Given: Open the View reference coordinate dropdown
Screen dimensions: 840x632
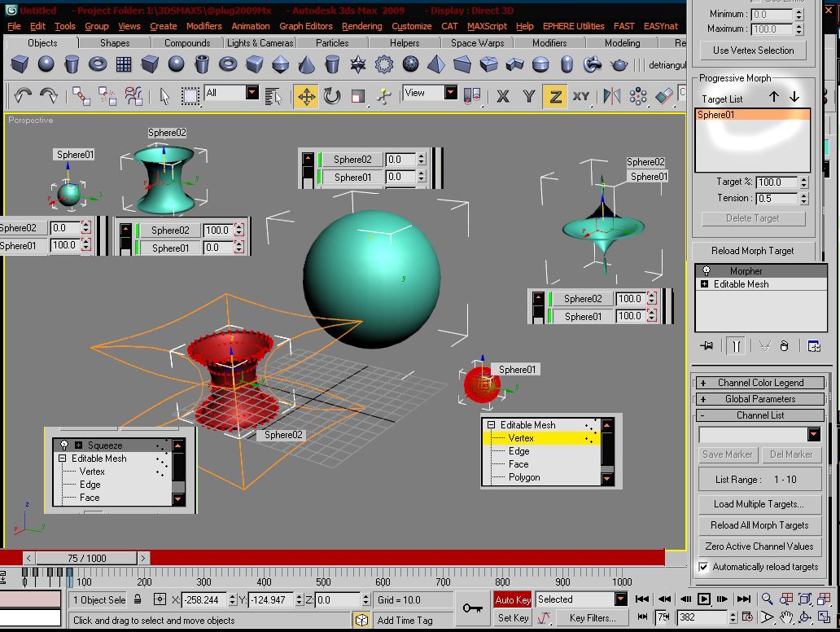Looking at the screenshot, I should tap(451, 93).
